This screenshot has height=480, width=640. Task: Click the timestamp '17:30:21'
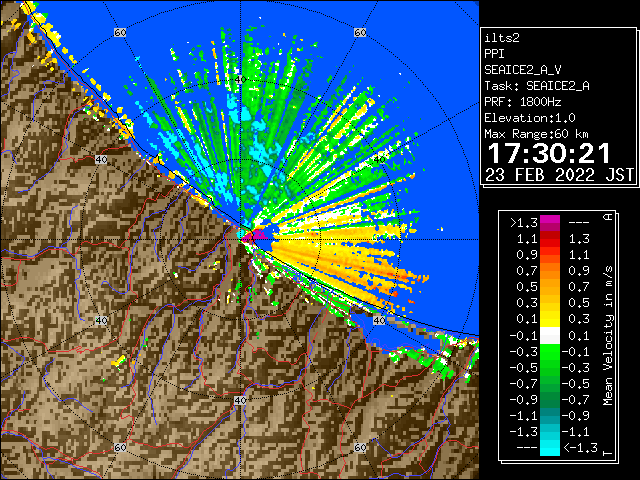(x=549, y=154)
